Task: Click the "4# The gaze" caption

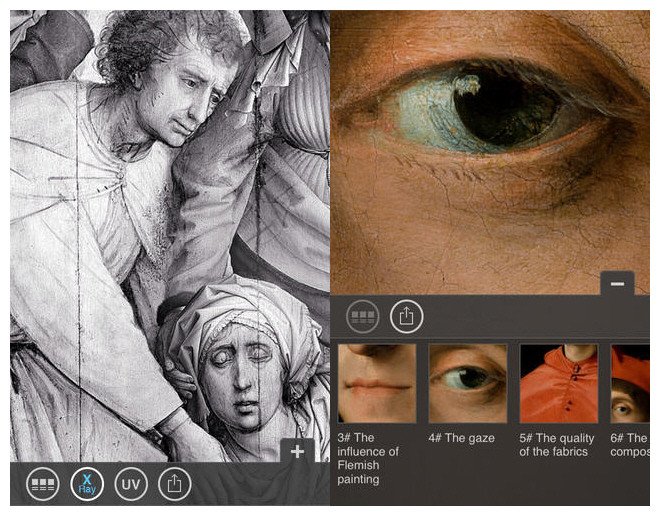Action: (461, 438)
